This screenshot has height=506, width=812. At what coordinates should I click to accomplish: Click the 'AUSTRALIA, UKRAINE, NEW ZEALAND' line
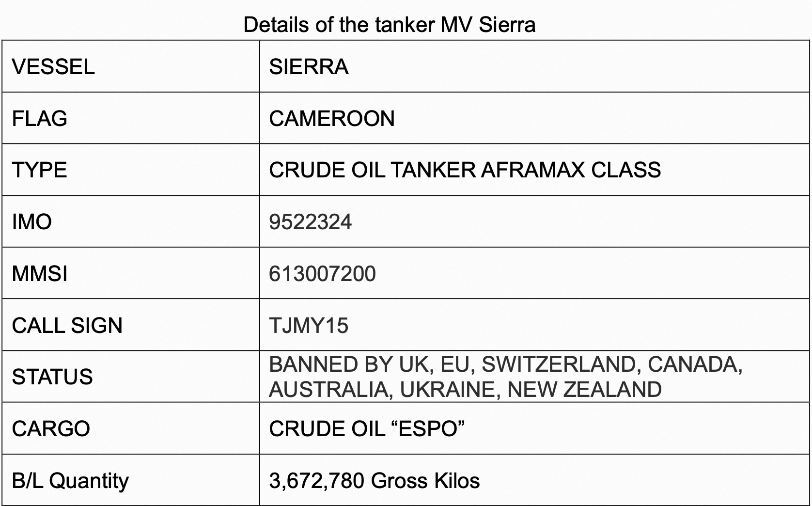(x=465, y=389)
